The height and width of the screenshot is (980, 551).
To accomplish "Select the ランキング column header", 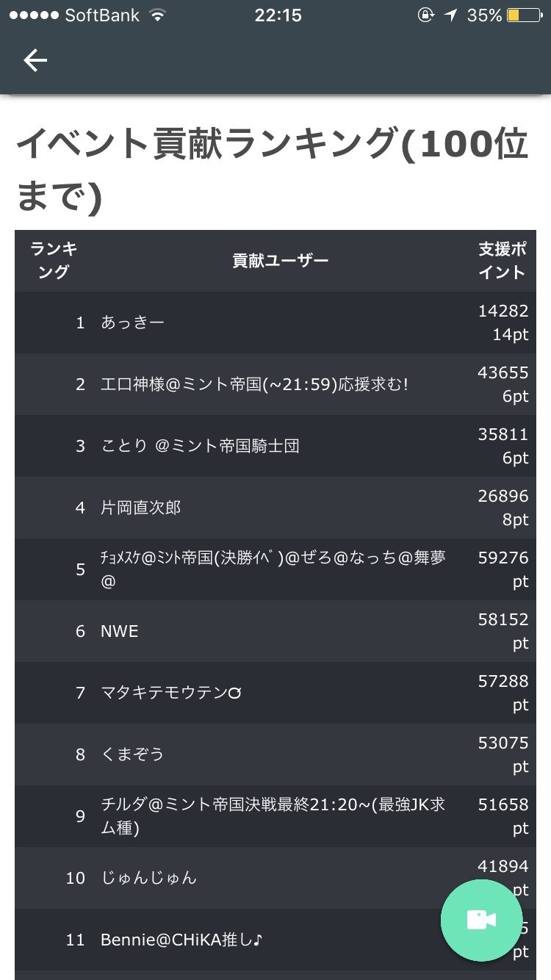I will [x=54, y=260].
